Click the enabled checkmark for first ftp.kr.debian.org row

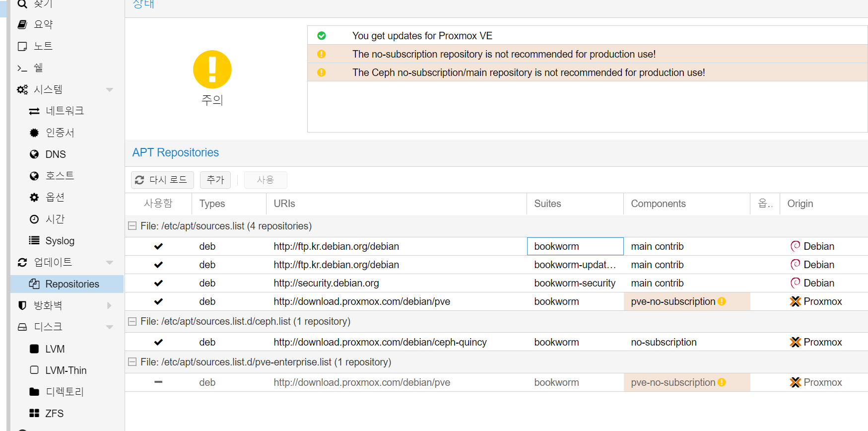(x=158, y=246)
